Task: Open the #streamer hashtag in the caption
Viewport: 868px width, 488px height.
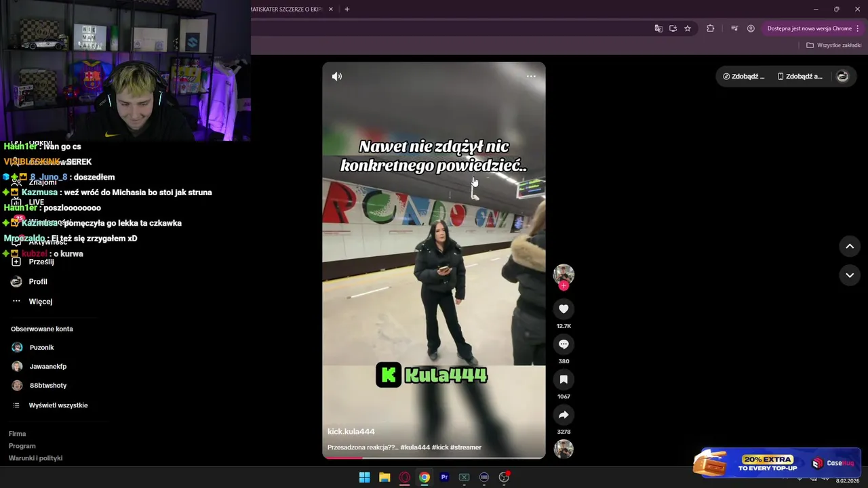Action: click(466, 447)
